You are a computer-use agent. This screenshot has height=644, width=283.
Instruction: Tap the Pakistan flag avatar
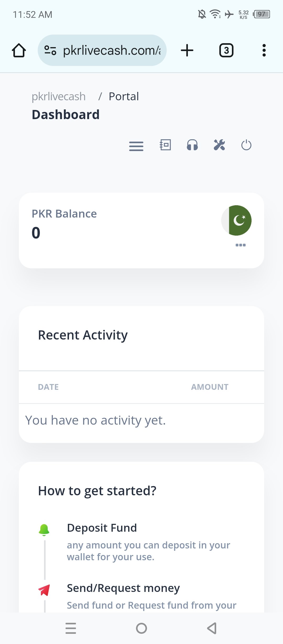point(236,220)
